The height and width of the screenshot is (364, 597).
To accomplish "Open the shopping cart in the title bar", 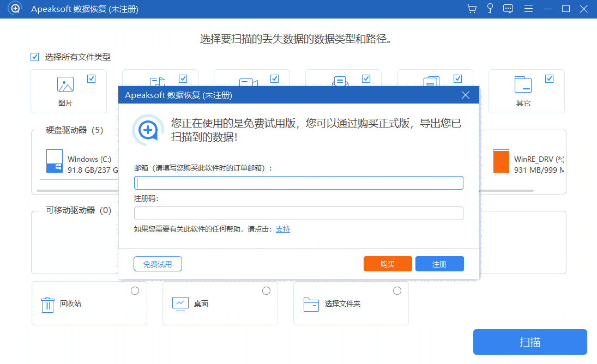I will (x=471, y=9).
